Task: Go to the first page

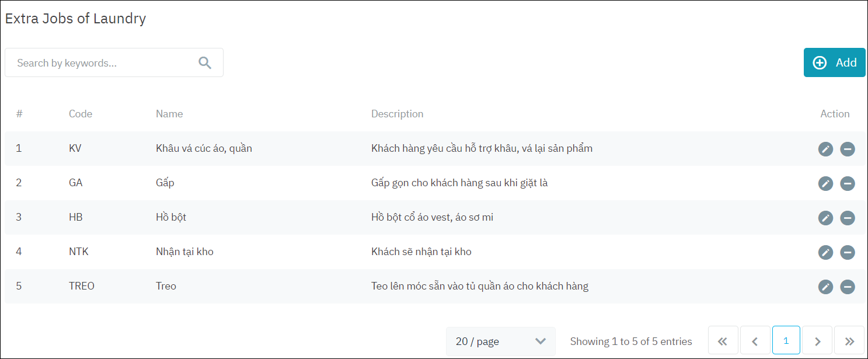Action: point(723,341)
